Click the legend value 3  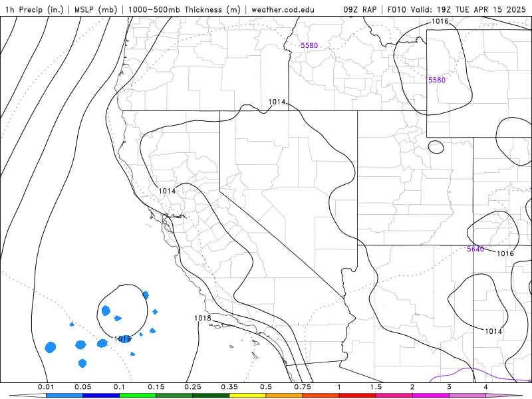point(450,387)
